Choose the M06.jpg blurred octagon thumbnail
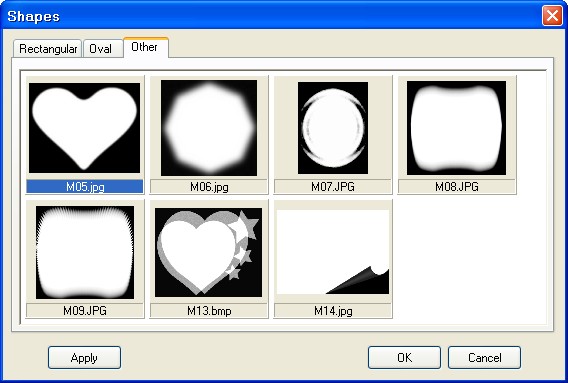The width and height of the screenshot is (568, 383). [x=209, y=128]
